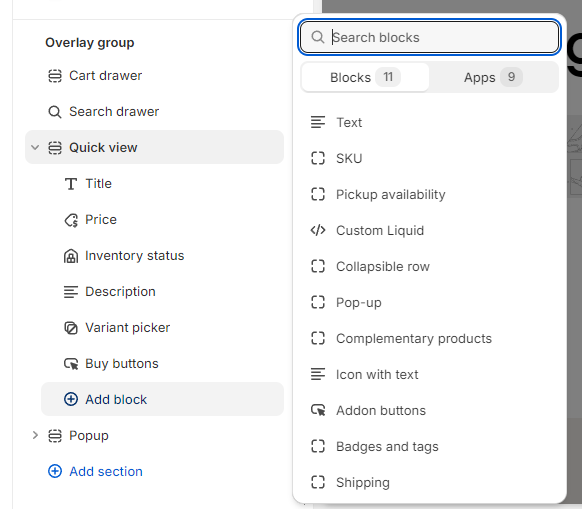Focus the Search blocks input field

(x=429, y=37)
